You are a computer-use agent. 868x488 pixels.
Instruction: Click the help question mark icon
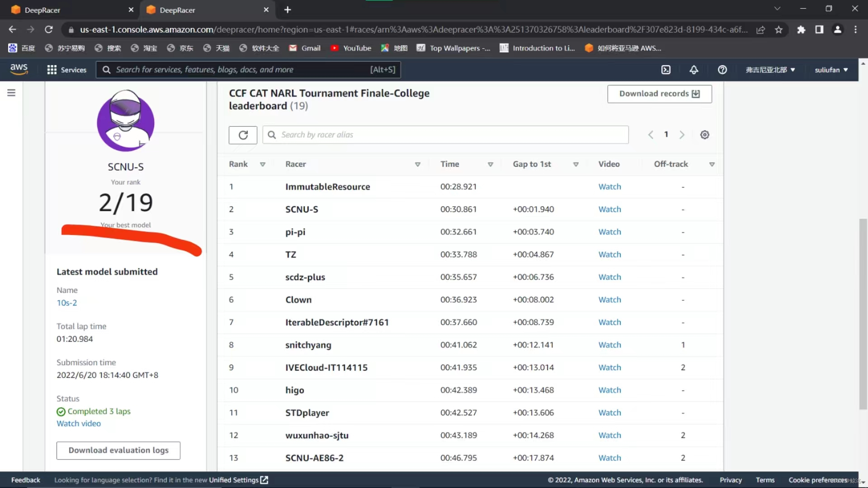pyautogui.click(x=722, y=70)
